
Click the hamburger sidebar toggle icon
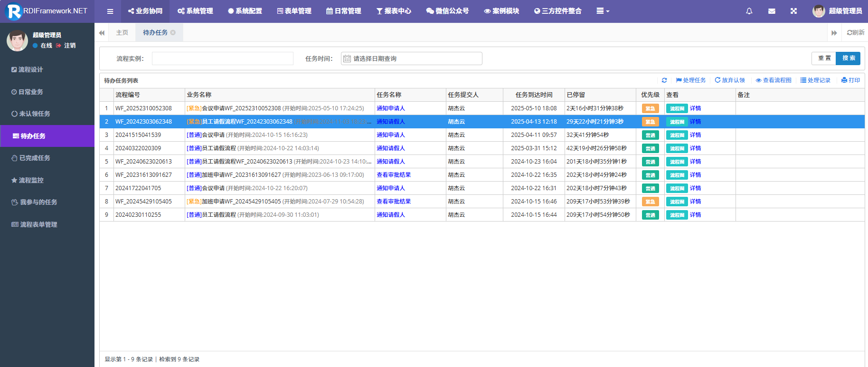tap(110, 11)
